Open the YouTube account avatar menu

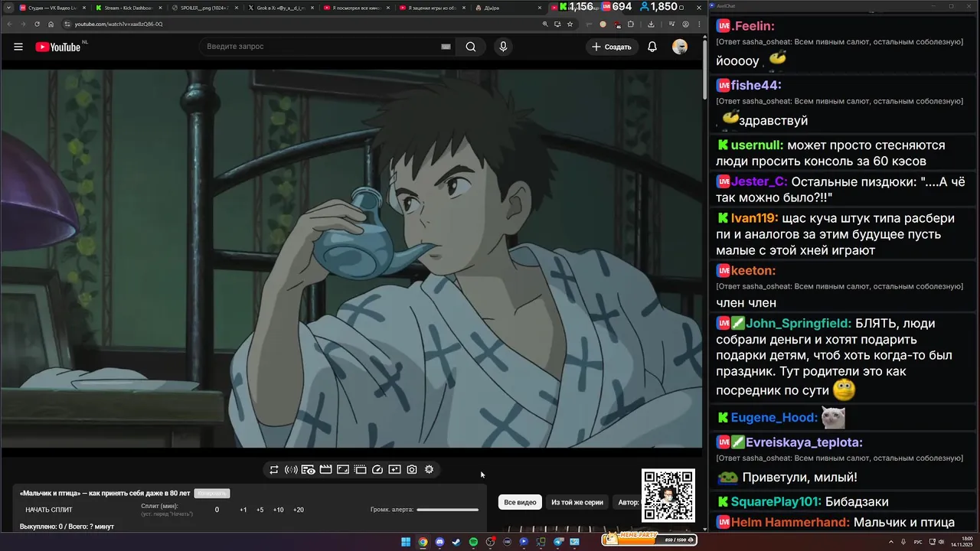pyautogui.click(x=680, y=47)
